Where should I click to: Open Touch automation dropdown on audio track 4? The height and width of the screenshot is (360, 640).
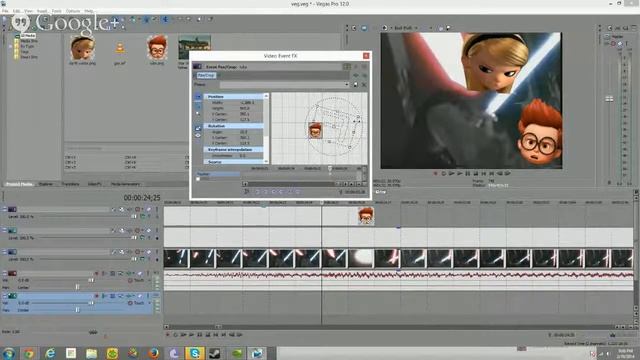[149, 281]
